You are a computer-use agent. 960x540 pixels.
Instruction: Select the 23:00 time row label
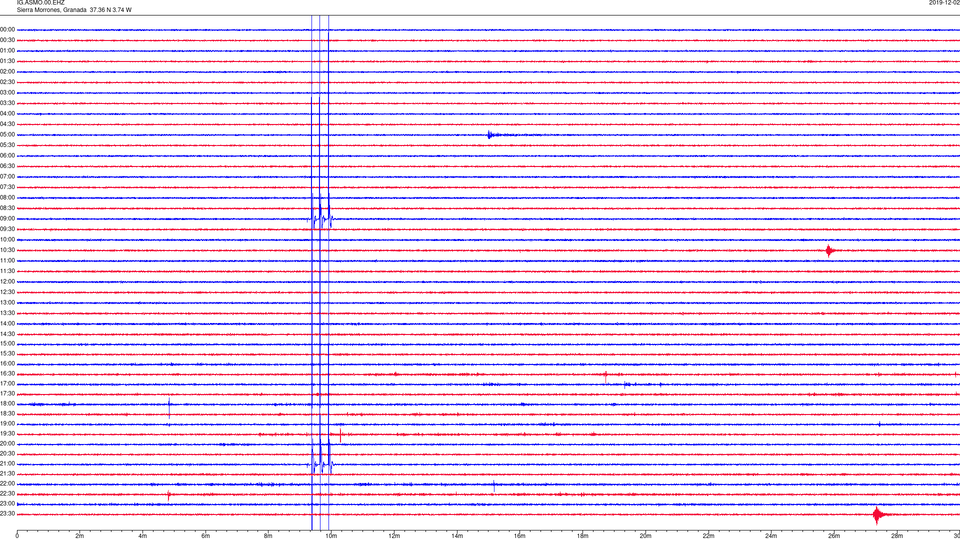tap(7, 504)
